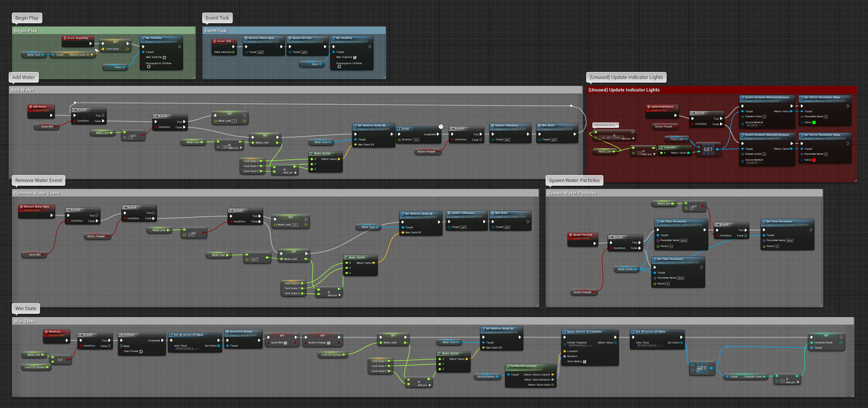The width and height of the screenshot is (868, 408).
Task: Click the updateIndicators custom event icon
Action: [649, 107]
